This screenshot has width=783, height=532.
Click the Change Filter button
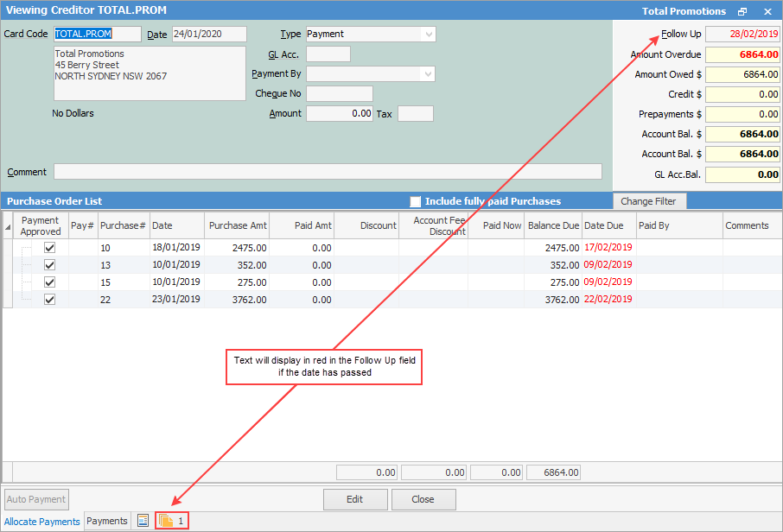point(649,201)
